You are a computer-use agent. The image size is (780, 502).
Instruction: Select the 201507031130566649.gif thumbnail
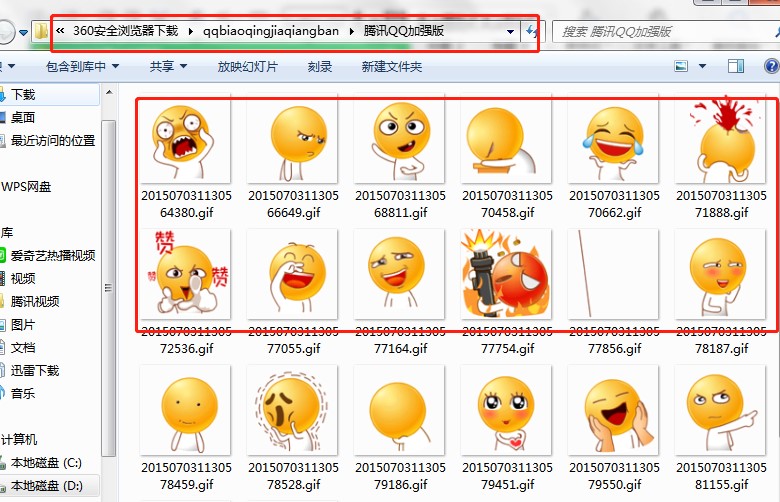coord(292,138)
